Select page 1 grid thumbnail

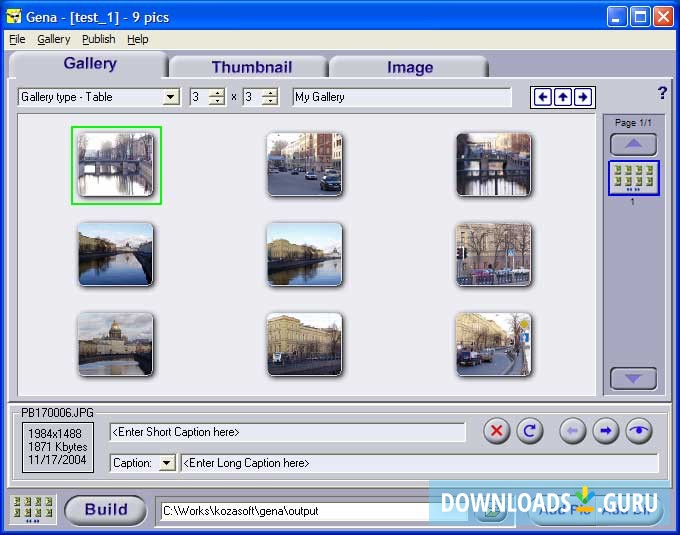tap(634, 178)
